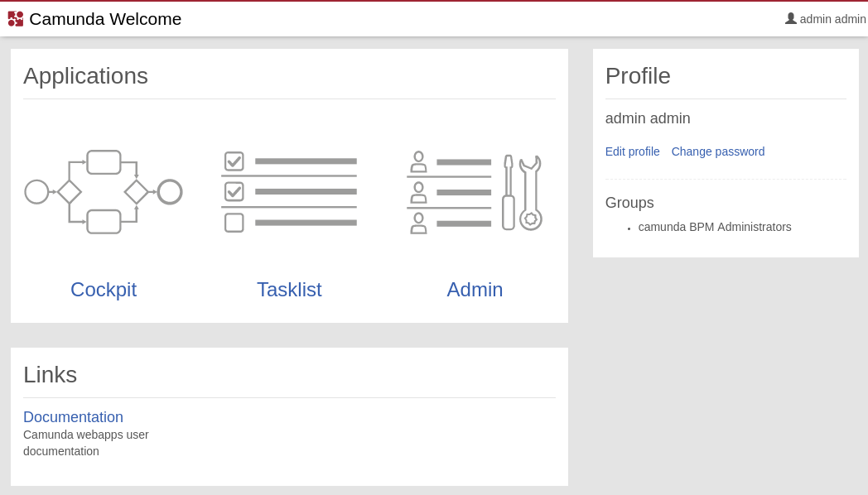Image resolution: width=868 pixels, height=495 pixels.
Task: Click the Applications section heading
Action: 85,76
